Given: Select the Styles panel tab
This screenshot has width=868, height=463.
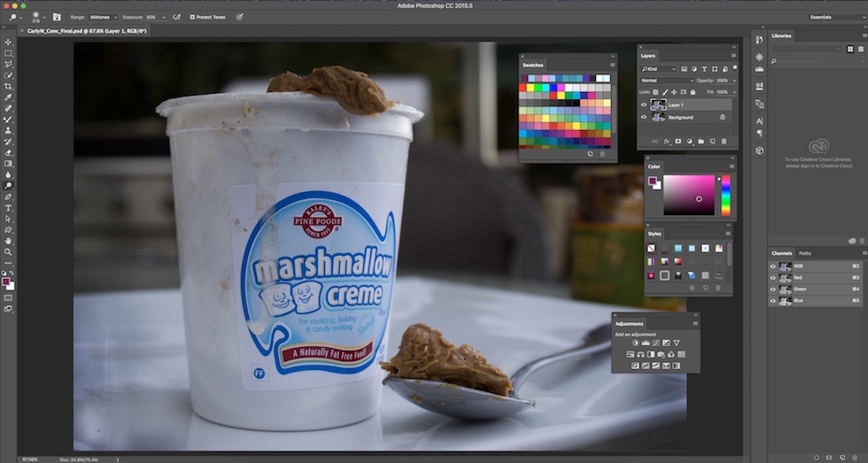Looking at the screenshot, I should [x=655, y=234].
